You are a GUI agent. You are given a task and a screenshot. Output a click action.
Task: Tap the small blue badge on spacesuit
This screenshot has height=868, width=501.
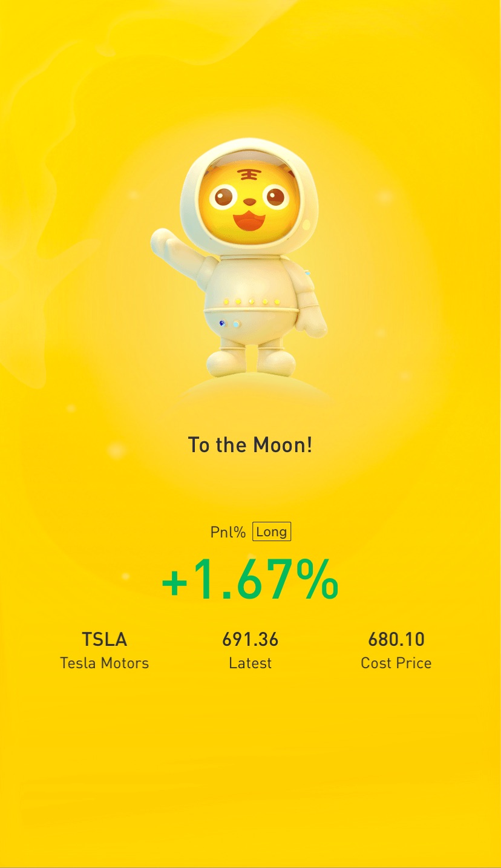[x=222, y=323]
